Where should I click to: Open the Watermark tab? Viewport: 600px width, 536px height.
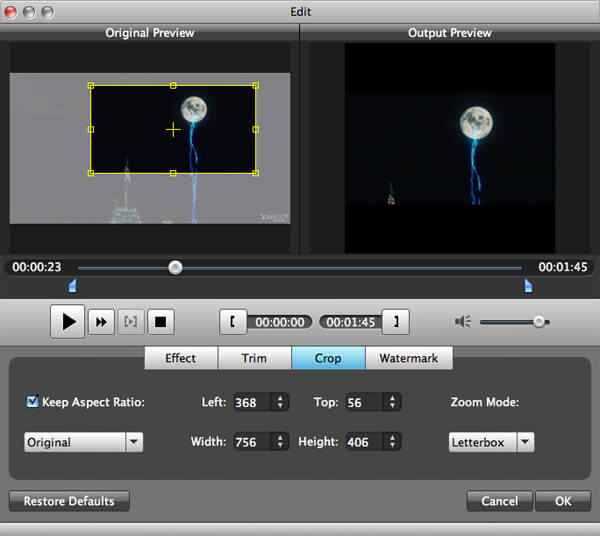coord(409,358)
